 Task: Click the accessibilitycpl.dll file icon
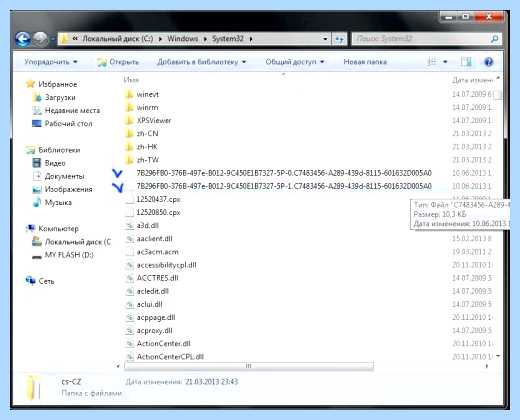click(129, 265)
